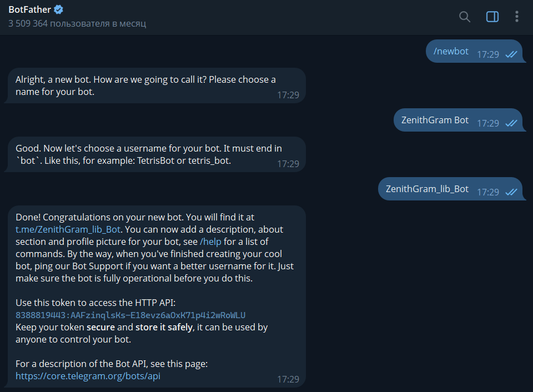Copy the HTTP API token text
Image resolution: width=533 pixels, height=392 pixels.
(x=130, y=315)
